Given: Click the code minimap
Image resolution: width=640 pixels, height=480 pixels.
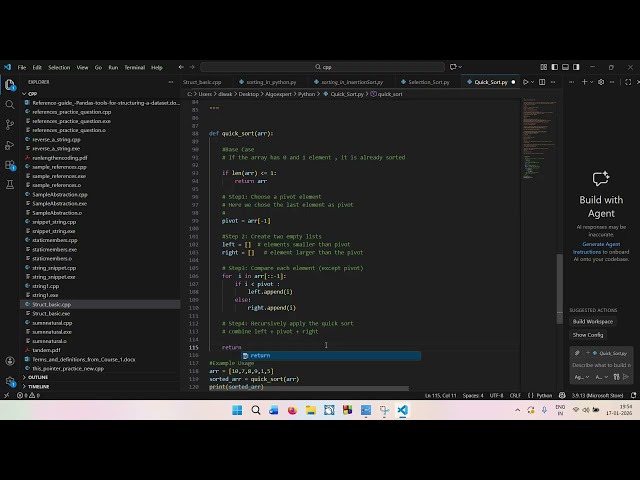Looking at the screenshot, I should tap(540, 139).
